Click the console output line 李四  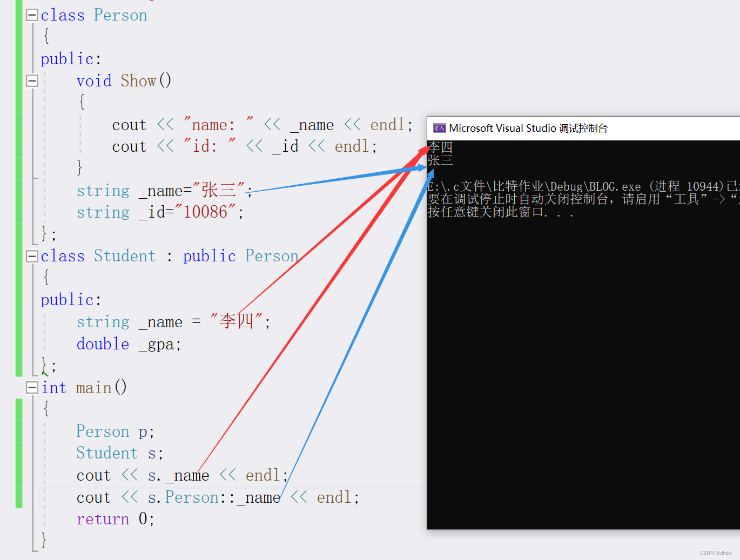point(440,147)
